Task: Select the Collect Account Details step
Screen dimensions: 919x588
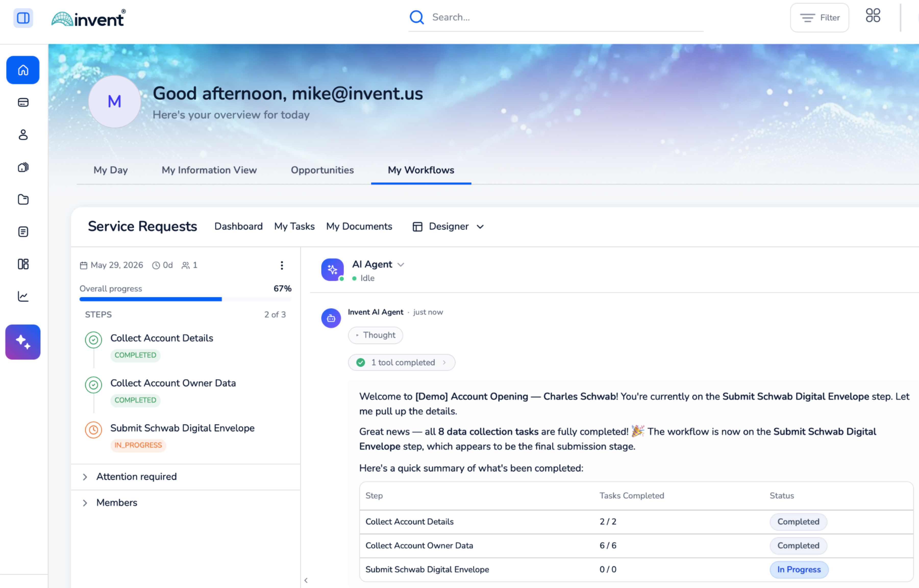Action: 162,338
